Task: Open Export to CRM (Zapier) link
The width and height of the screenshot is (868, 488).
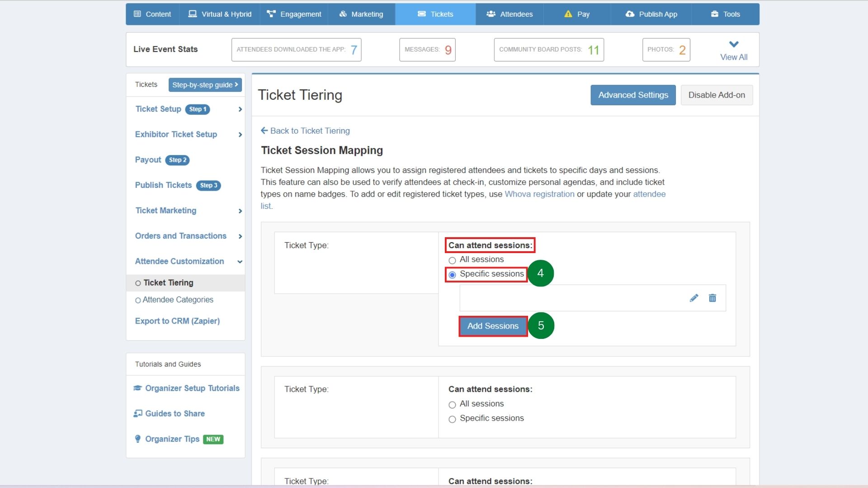Action: point(177,321)
